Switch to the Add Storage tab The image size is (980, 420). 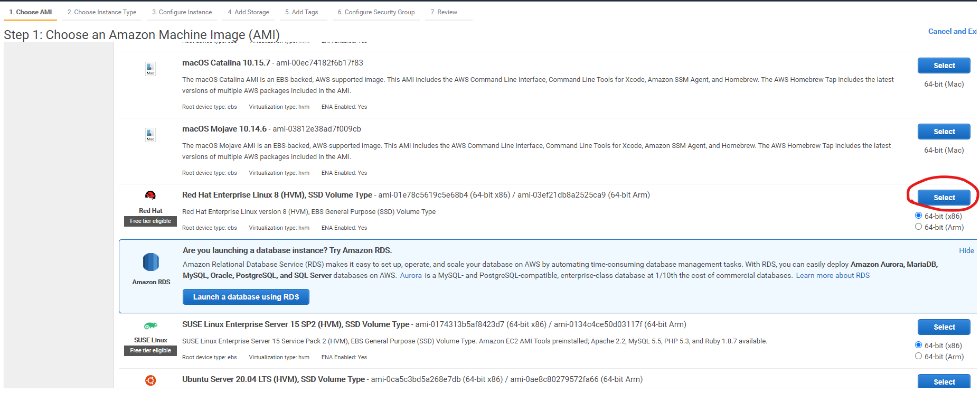[248, 12]
